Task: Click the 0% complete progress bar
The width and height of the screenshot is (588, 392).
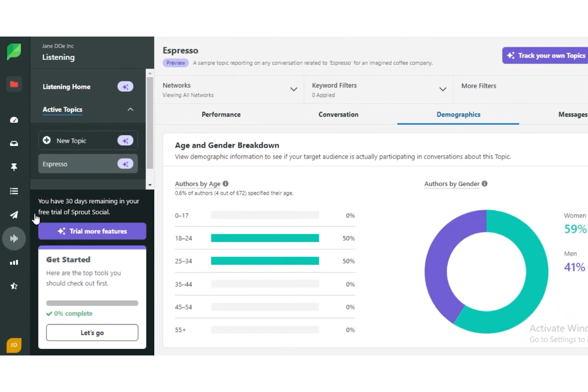Action: [x=92, y=303]
